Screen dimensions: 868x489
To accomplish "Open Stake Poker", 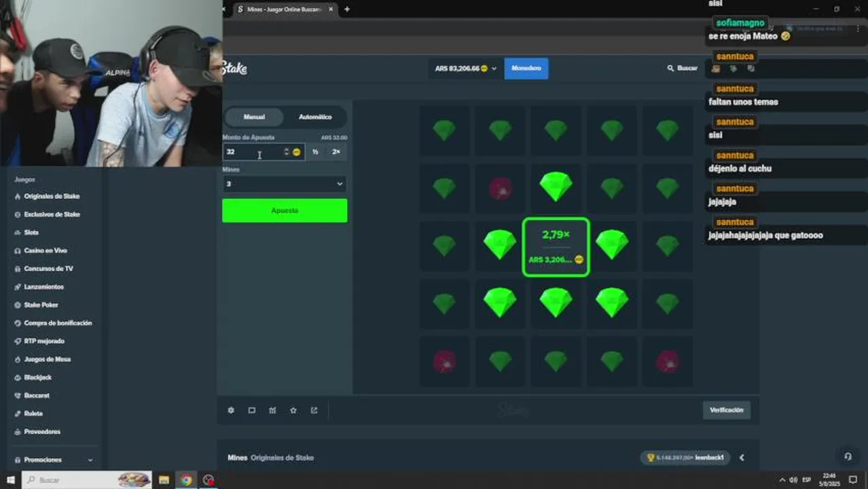I will pos(41,305).
